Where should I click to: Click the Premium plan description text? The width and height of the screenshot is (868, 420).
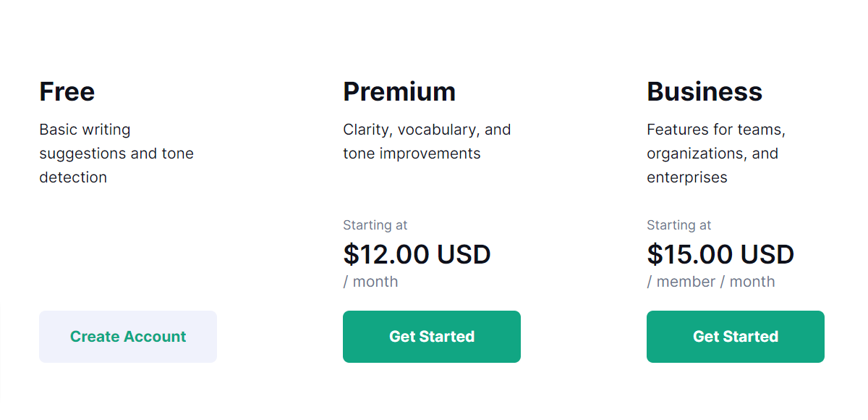(x=427, y=140)
